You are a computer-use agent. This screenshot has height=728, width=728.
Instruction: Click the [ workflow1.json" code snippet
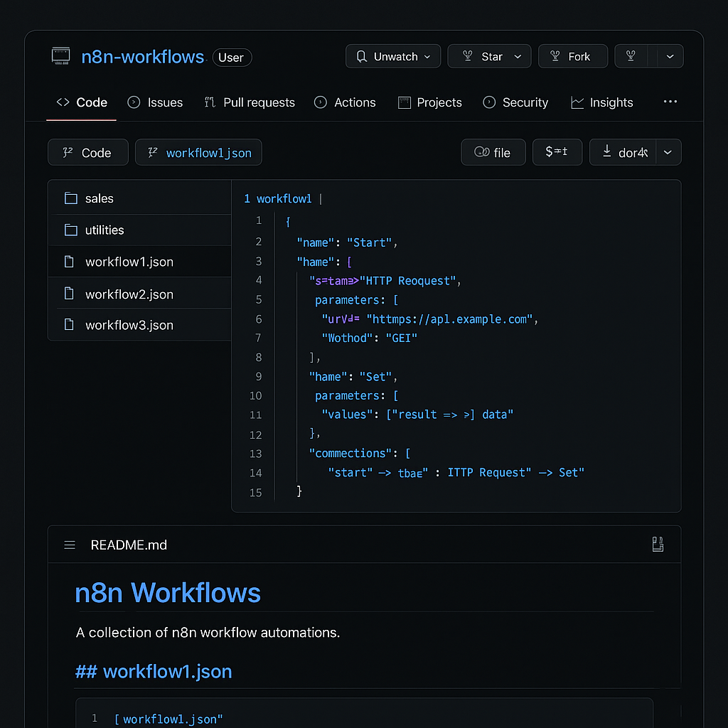point(168,719)
